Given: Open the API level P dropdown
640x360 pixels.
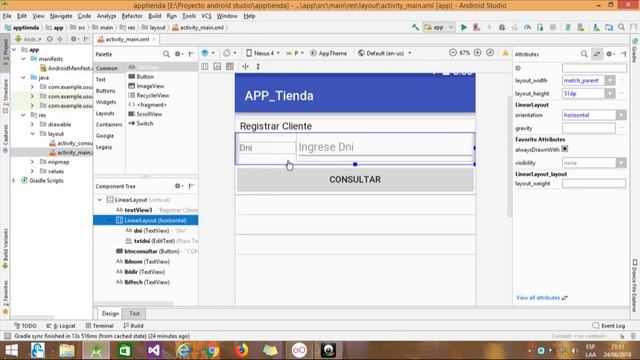Looking at the screenshot, I should pyautogui.click(x=295, y=53).
